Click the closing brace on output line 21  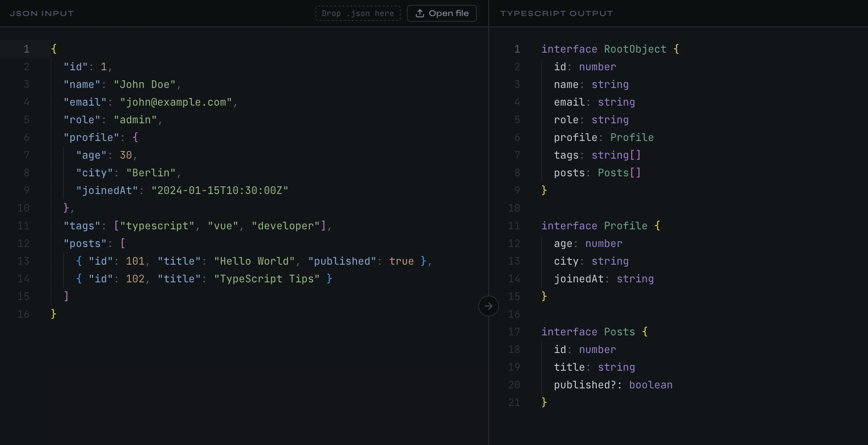544,402
